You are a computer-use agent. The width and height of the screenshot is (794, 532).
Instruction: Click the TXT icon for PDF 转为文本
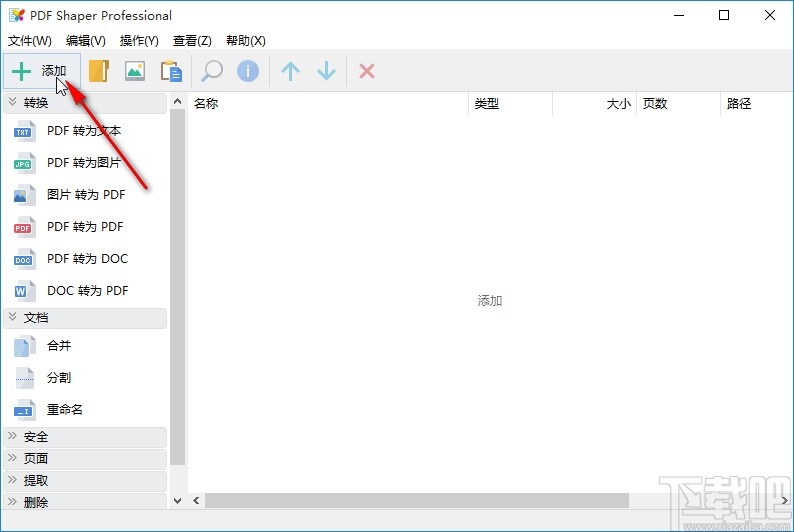(x=24, y=131)
